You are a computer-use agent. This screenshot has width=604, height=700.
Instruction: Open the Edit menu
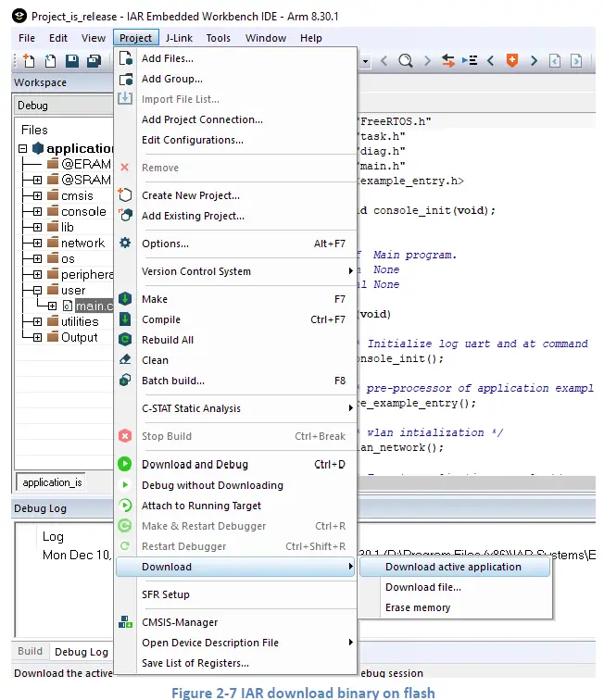pyautogui.click(x=58, y=38)
